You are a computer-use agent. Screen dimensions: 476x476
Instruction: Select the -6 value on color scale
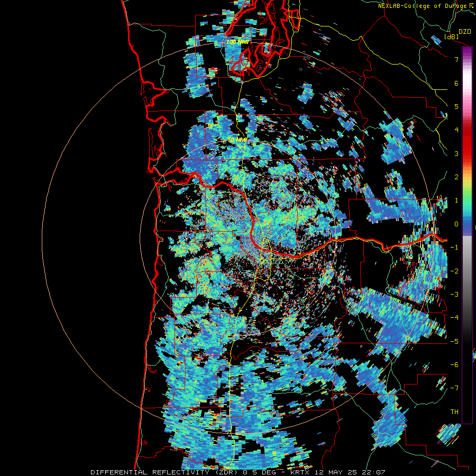pyautogui.click(x=454, y=365)
